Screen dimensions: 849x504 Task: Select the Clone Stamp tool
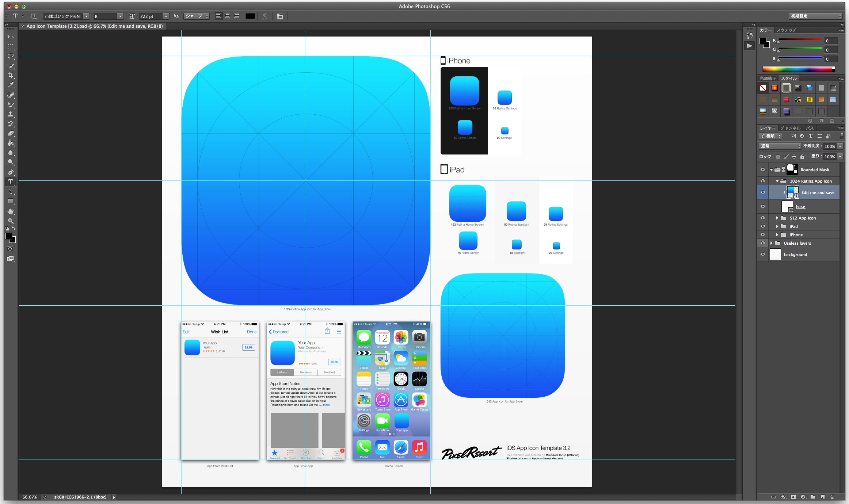[11, 114]
